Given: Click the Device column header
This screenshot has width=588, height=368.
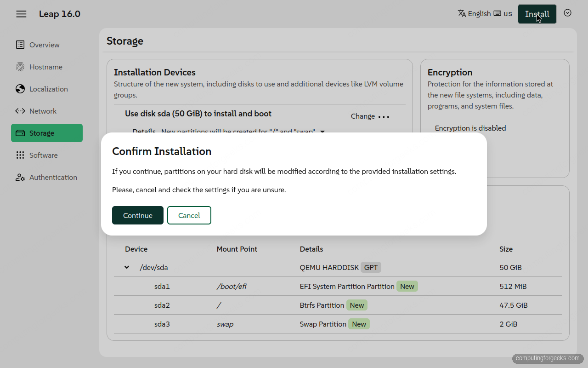Looking at the screenshot, I should pyautogui.click(x=136, y=249).
